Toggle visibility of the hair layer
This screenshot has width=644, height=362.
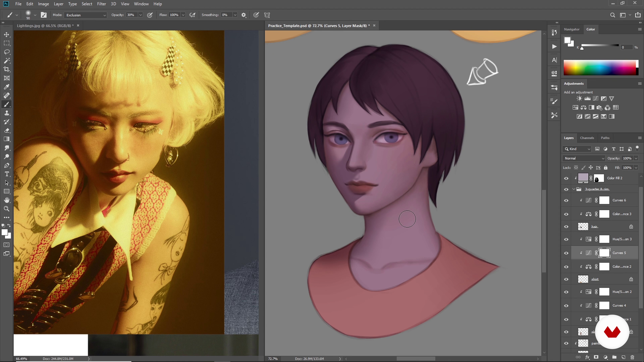pyautogui.click(x=566, y=227)
